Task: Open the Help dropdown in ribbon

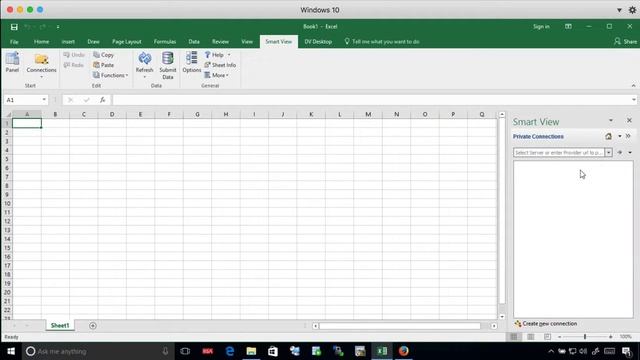Action: click(x=218, y=55)
